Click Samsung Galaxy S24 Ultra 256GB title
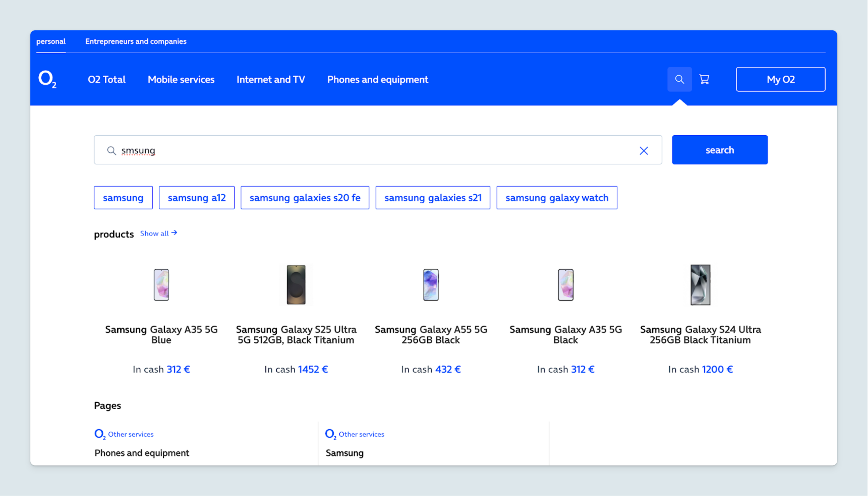The height and width of the screenshot is (496, 868). pyautogui.click(x=701, y=335)
